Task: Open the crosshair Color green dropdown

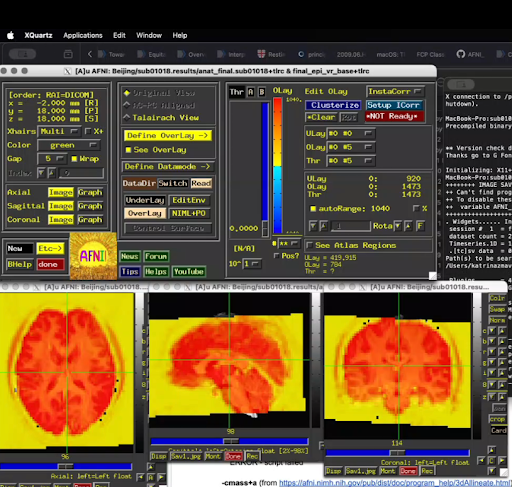Action: (x=70, y=145)
